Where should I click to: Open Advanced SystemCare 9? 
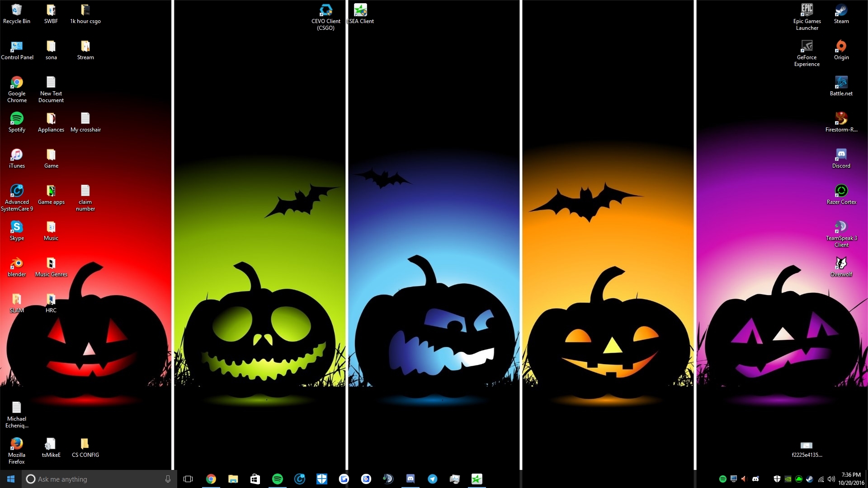pos(17,190)
